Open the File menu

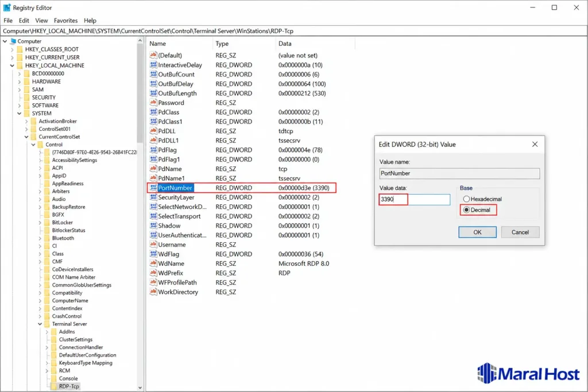[x=8, y=21]
